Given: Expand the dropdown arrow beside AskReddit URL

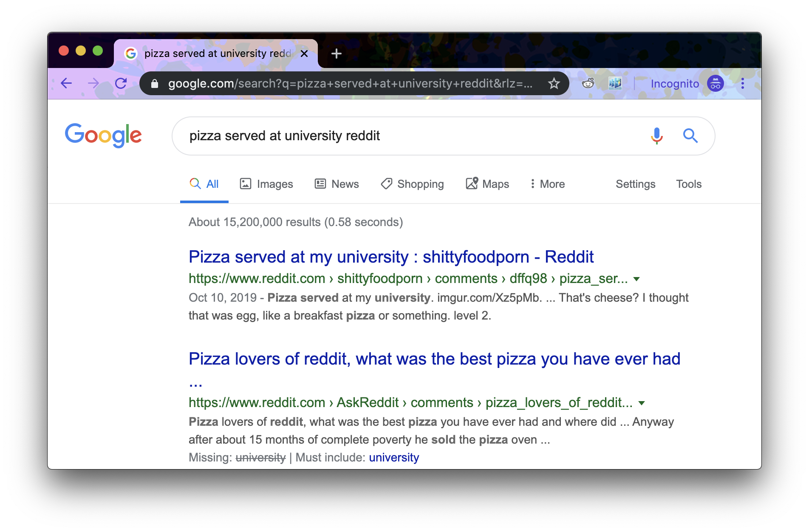Looking at the screenshot, I should [x=642, y=403].
